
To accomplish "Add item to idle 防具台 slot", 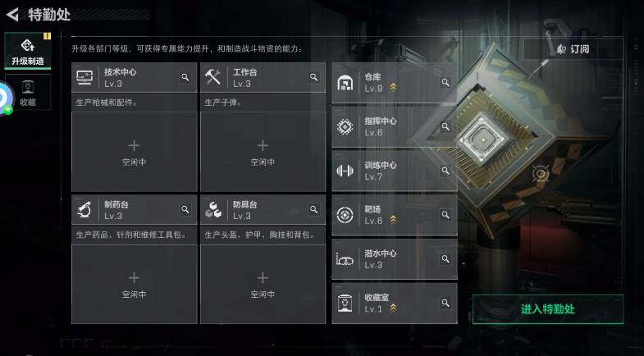I will tap(263, 284).
